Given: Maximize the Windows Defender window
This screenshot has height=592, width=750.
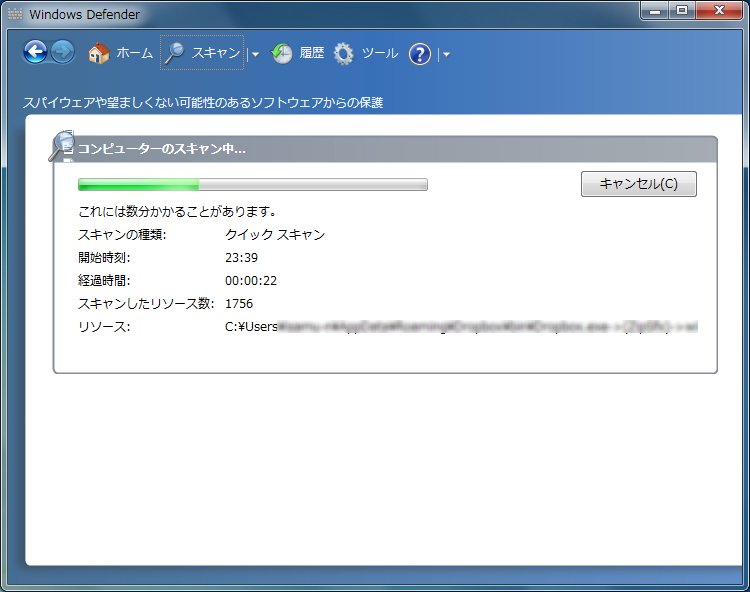Looking at the screenshot, I should [x=682, y=11].
